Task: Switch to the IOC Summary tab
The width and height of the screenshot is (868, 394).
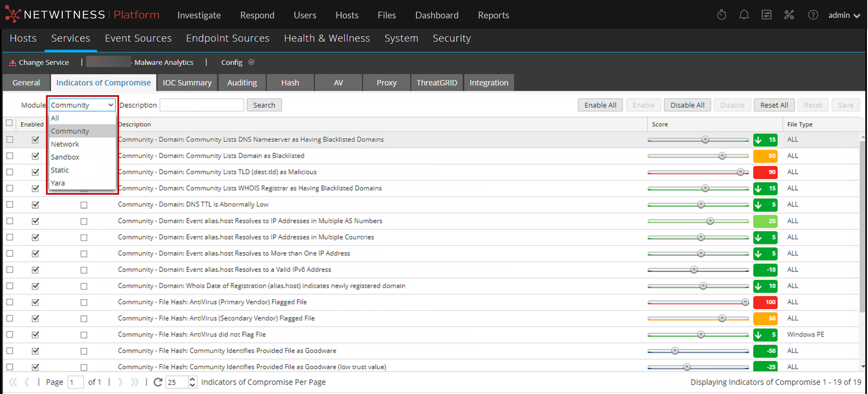Action: tap(187, 82)
